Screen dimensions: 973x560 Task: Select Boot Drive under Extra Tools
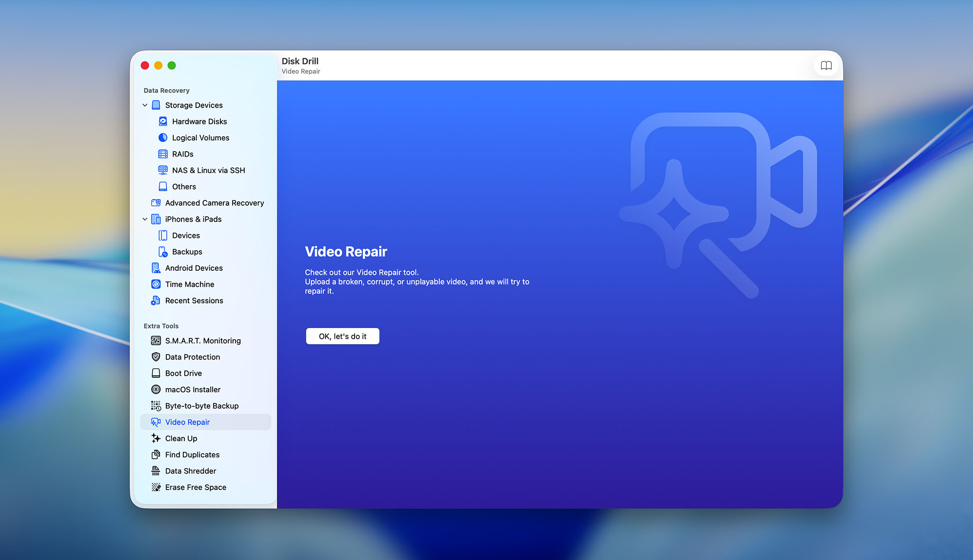click(183, 373)
